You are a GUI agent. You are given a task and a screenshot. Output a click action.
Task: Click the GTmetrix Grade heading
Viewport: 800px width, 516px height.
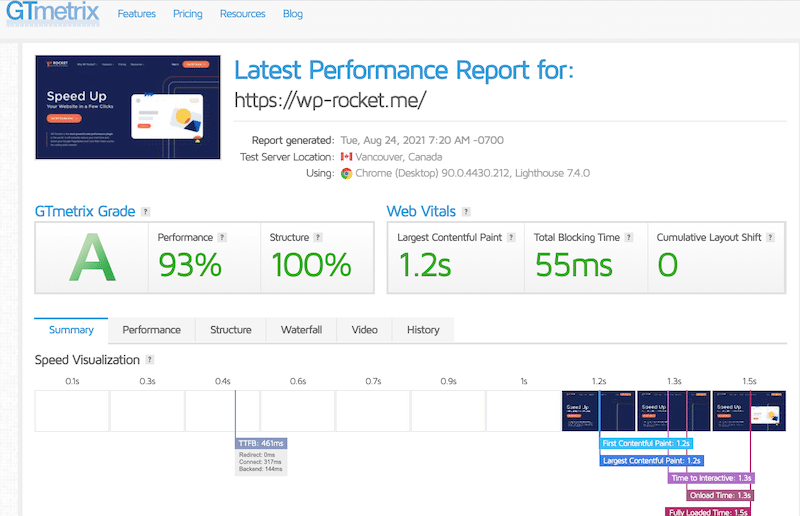coord(85,211)
